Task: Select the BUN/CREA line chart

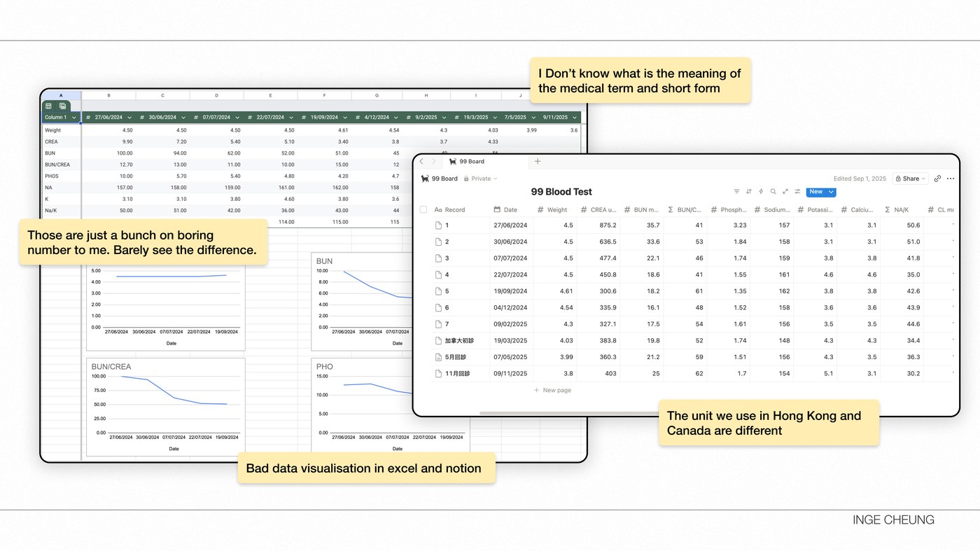Action: click(166, 407)
